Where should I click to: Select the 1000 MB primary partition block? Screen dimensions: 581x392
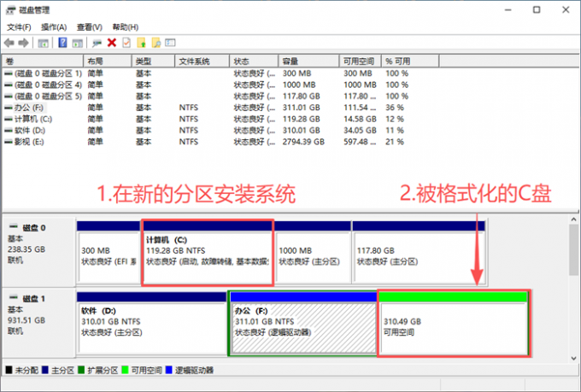point(313,252)
